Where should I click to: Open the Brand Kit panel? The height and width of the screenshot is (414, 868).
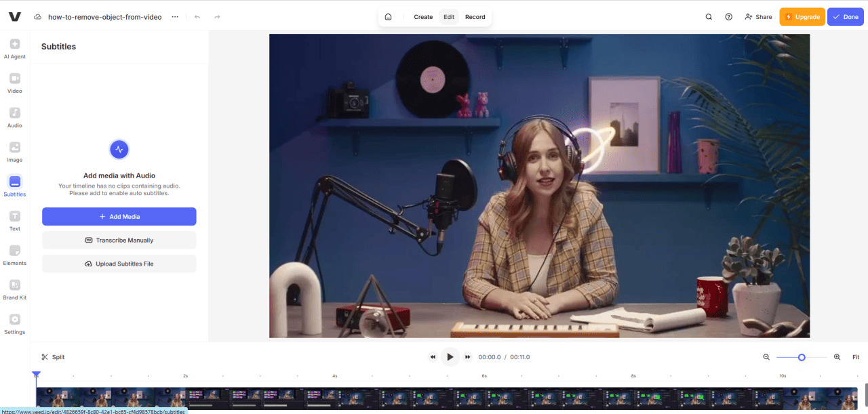pos(14,290)
